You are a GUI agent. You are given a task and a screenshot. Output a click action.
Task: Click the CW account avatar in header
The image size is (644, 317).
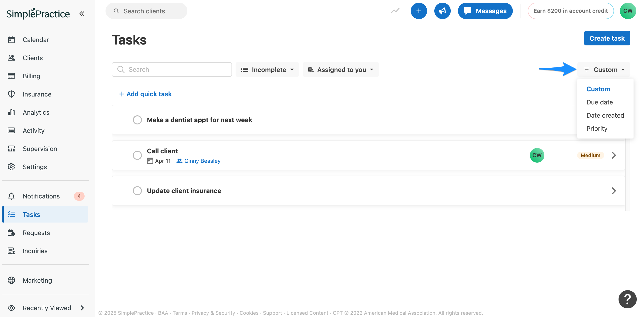click(628, 11)
